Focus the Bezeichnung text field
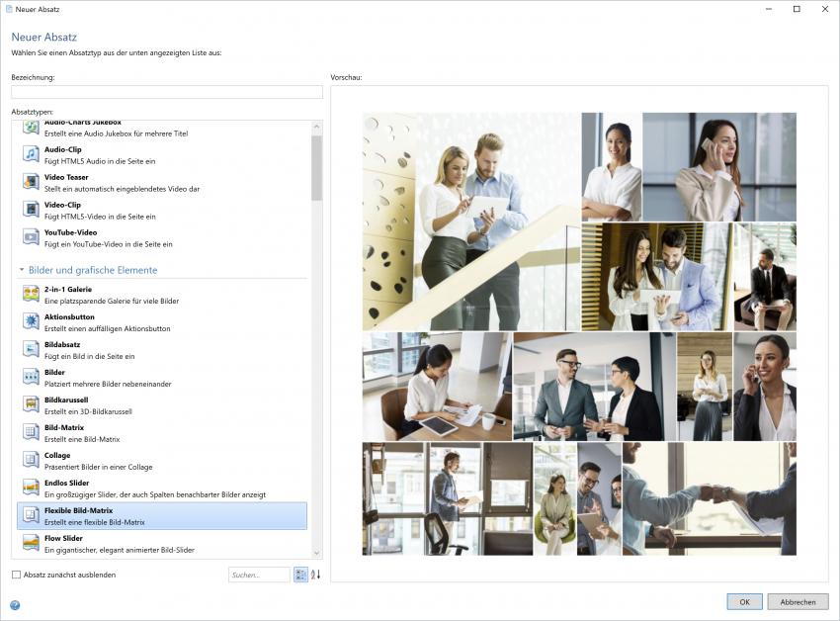This screenshot has height=621, width=840. coord(167,92)
